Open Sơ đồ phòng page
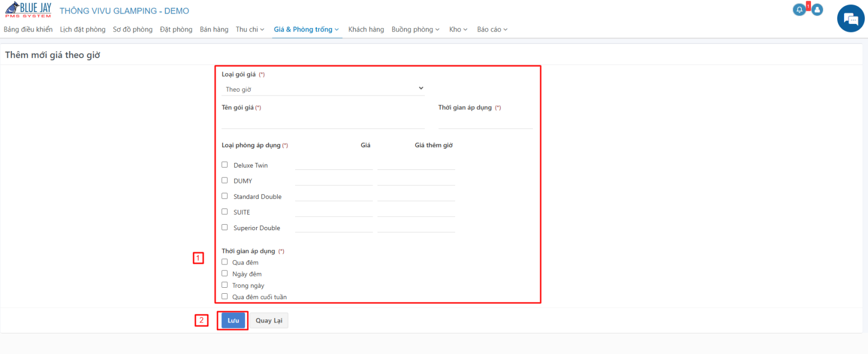868x354 pixels. pyautogui.click(x=133, y=29)
